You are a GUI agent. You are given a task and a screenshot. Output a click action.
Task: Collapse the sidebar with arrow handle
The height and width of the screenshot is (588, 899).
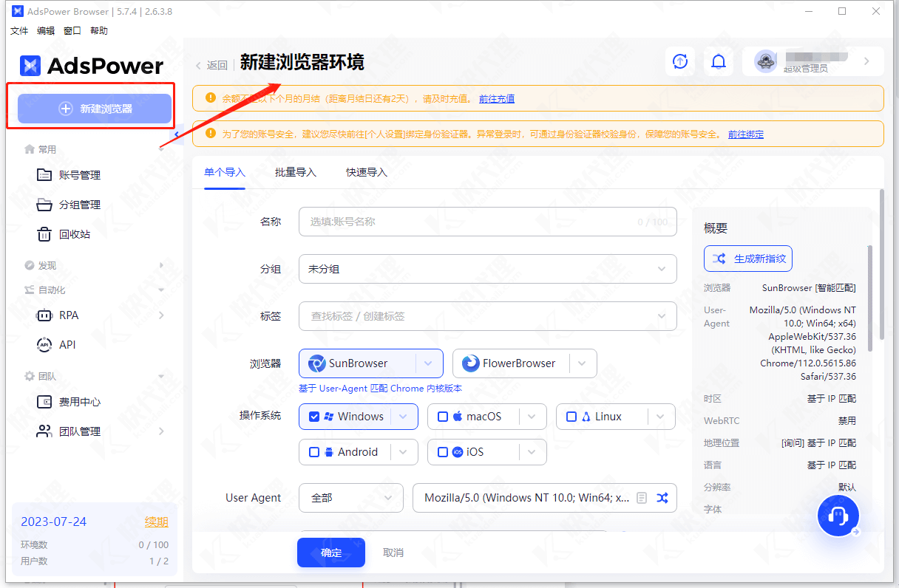coord(177,134)
